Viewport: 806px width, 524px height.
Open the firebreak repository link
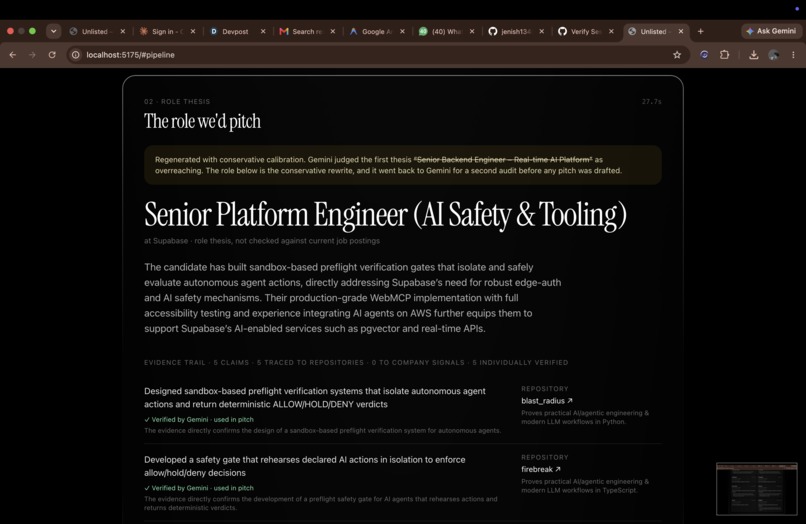coord(541,469)
